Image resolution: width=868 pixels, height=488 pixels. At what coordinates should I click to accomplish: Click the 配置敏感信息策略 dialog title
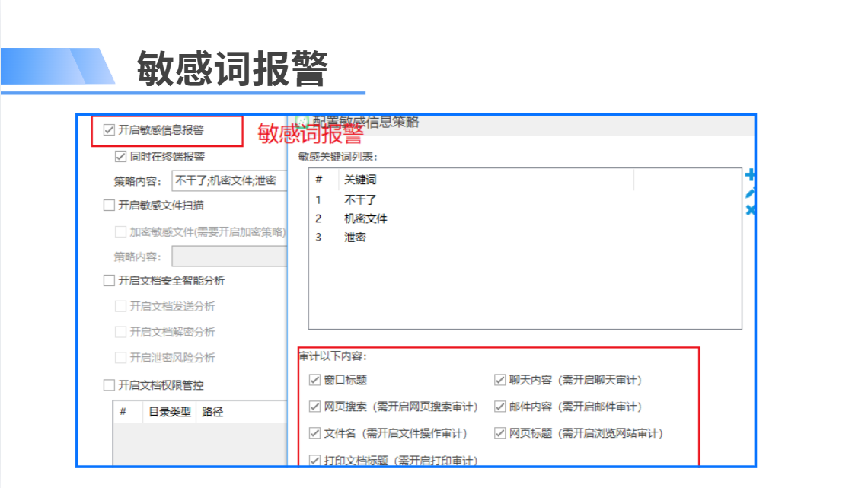pyautogui.click(x=365, y=122)
